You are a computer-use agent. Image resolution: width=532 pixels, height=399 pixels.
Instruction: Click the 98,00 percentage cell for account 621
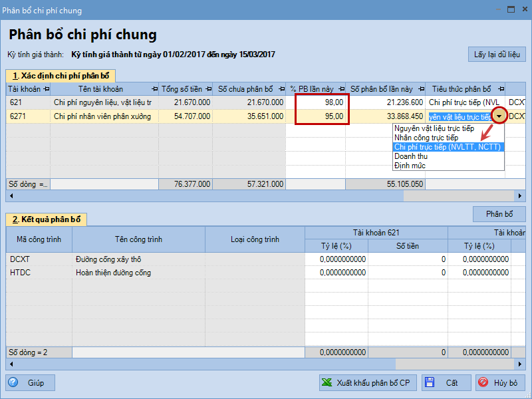click(322, 102)
